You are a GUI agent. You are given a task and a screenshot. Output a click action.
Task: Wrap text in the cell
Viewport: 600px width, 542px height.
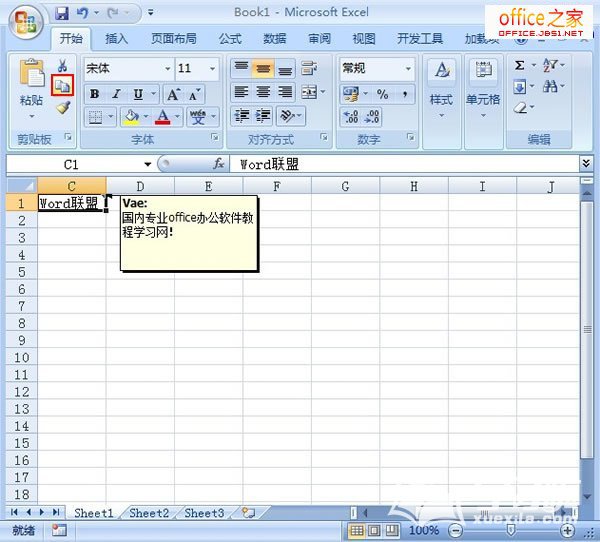[x=309, y=69]
